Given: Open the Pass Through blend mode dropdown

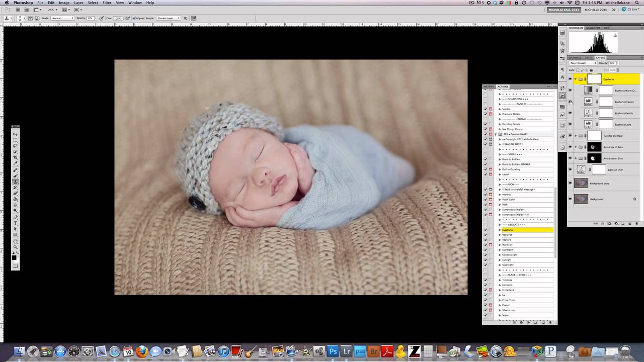Looking at the screenshot, I should coord(583,63).
